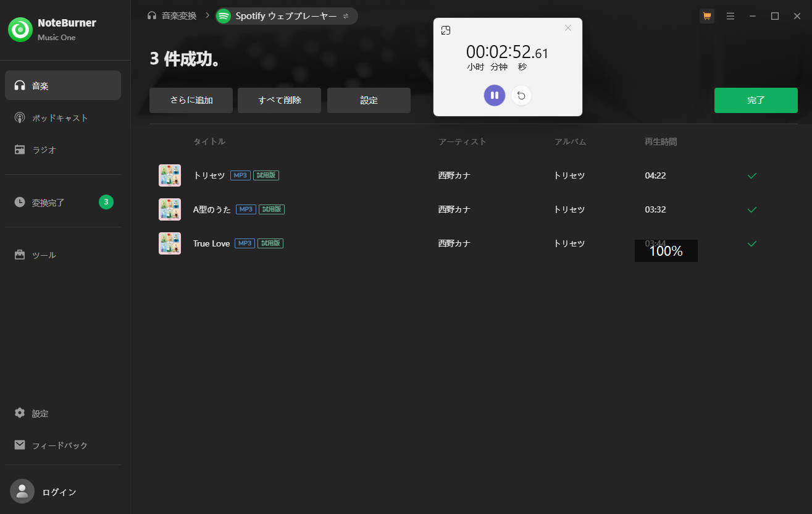Open the hamburger menu icon
This screenshot has height=514, width=812.
730,16
